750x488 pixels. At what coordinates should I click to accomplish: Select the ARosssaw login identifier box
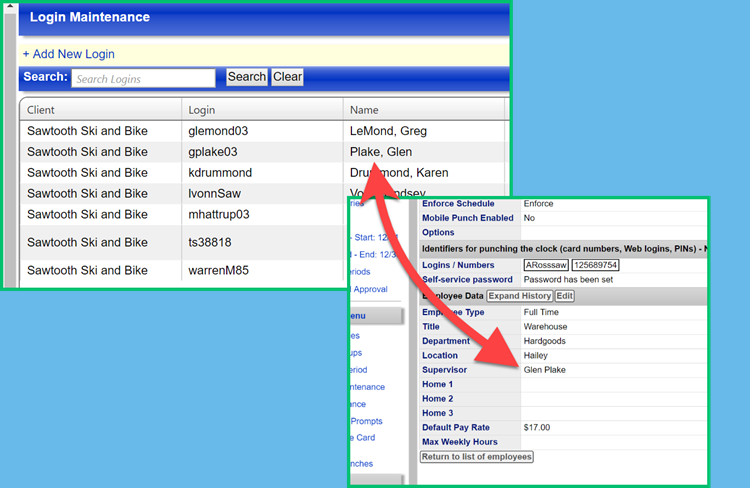pyautogui.click(x=546, y=265)
